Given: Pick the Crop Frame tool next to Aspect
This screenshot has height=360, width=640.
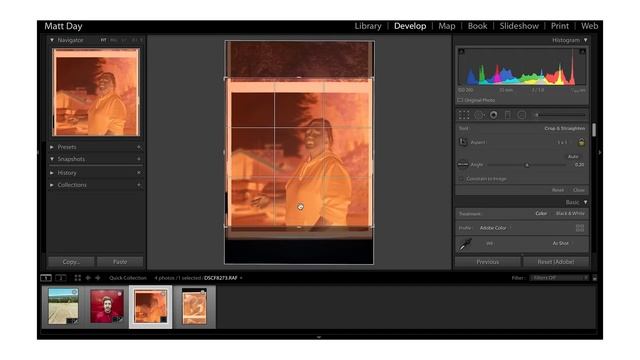Looking at the screenshot, I should click(x=463, y=142).
